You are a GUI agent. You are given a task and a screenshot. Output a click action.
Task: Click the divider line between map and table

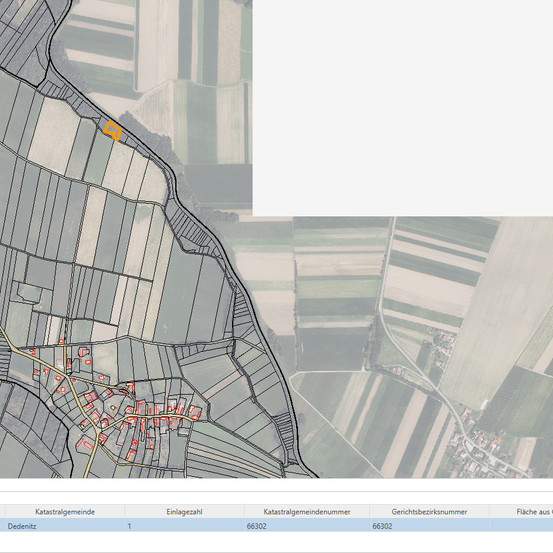[x=276, y=491]
